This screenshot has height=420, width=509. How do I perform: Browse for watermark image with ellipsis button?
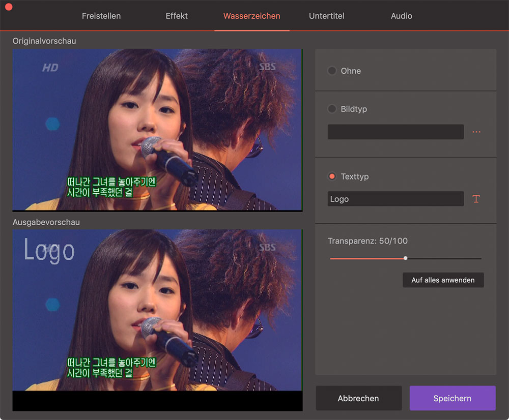point(476,132)
